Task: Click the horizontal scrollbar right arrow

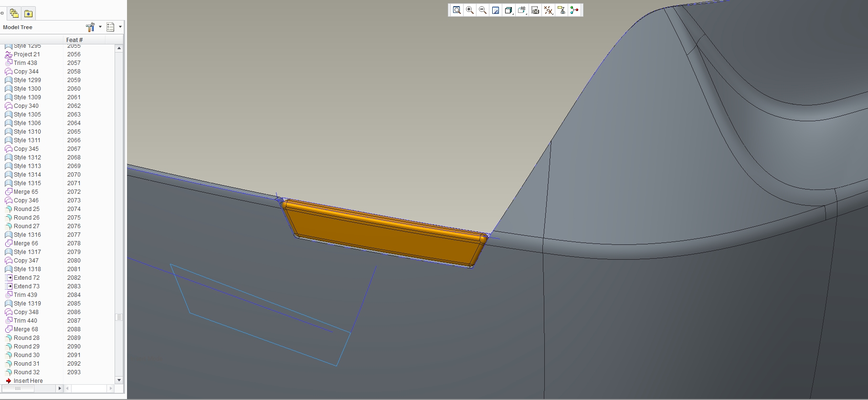Action: [x=60, y=389]
